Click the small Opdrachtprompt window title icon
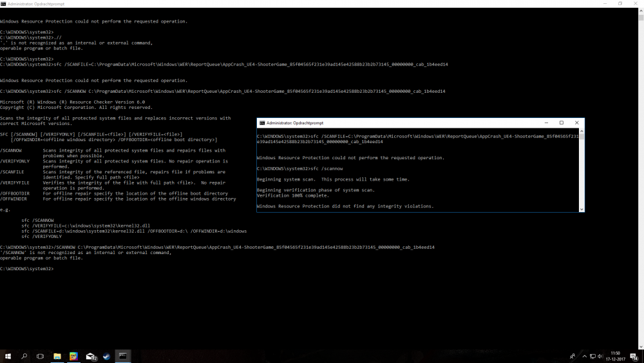The width and height of the screenshot is (644, 363). [x=262, y=123]
